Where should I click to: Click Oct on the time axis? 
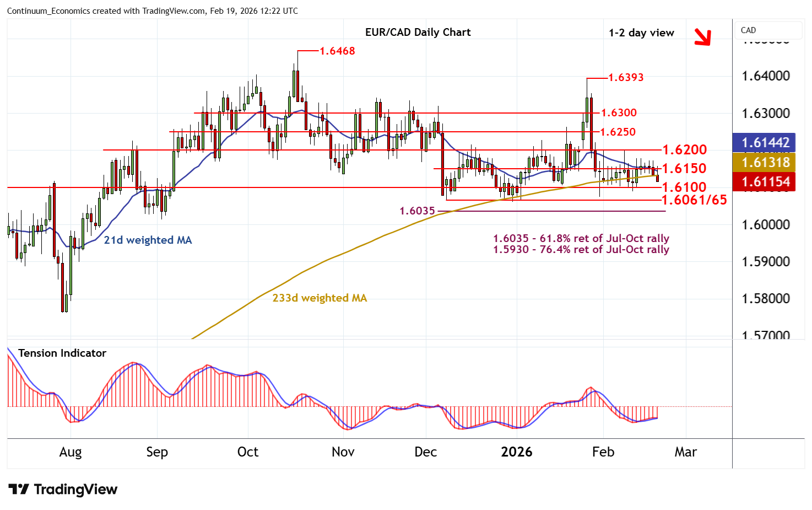[247, 452]
